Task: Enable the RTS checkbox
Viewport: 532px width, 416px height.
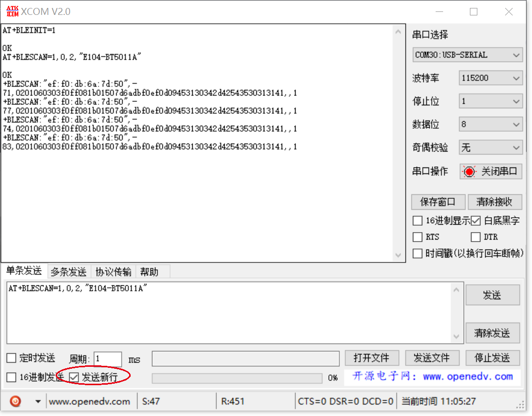Action: pyautogui.click(x=417, y=237)
